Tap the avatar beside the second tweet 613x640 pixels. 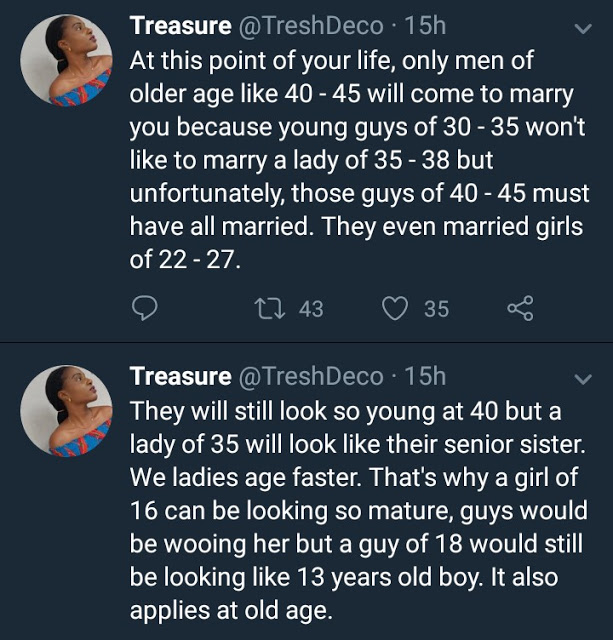67,411
